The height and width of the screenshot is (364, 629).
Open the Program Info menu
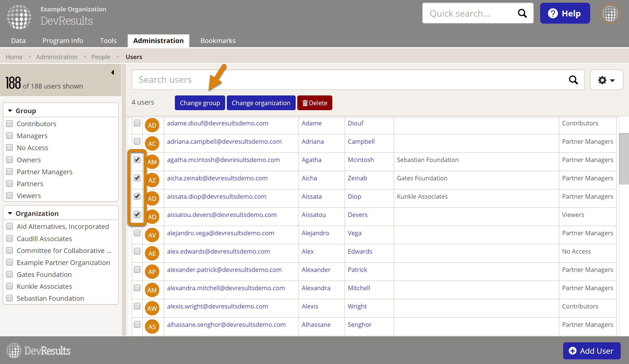click(63, 41)
